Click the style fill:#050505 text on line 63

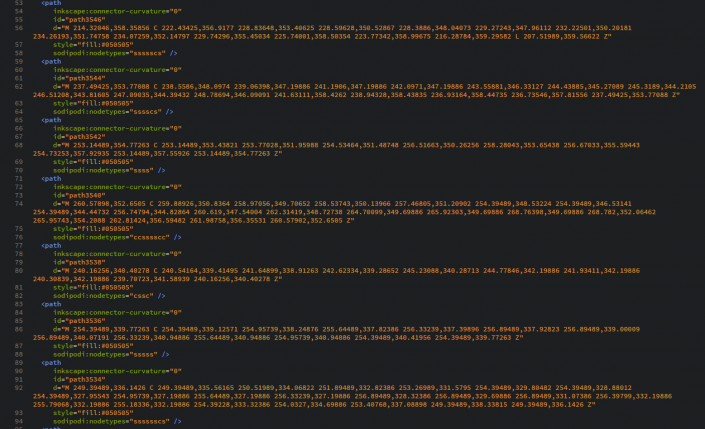pyautogui.click(x=93, y=103)
